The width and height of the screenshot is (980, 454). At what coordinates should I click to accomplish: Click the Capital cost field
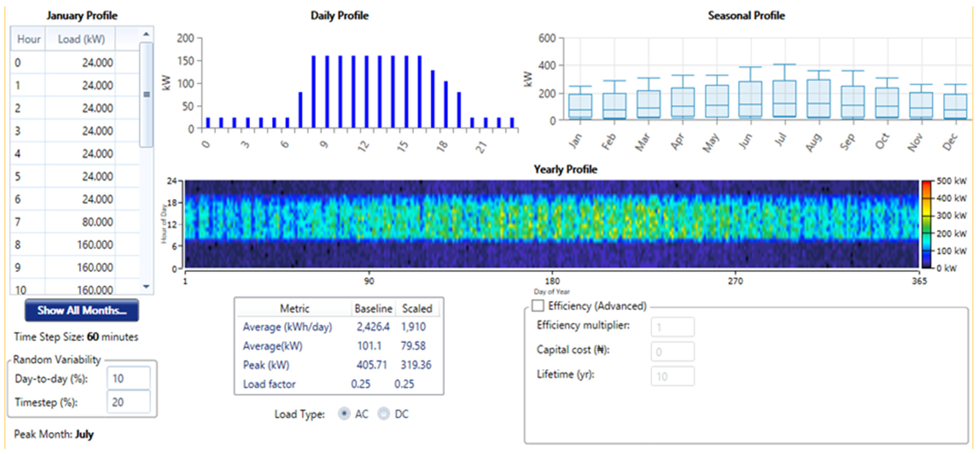coord(672,351)
